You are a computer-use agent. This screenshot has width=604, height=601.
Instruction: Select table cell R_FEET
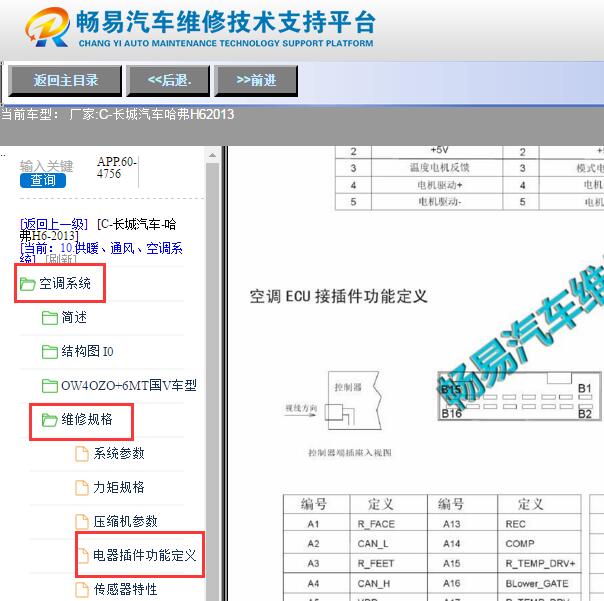click(x=388, y=564)
